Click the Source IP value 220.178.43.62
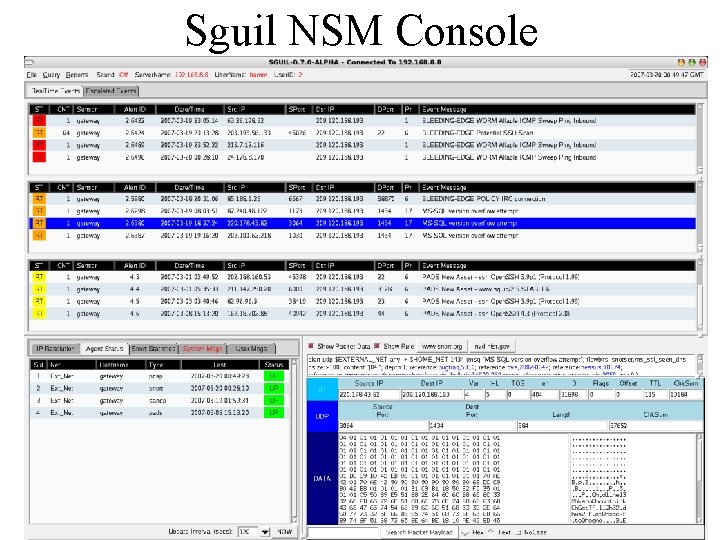Image resolution: width=720 pixels, height=540 pixels. 369,394
